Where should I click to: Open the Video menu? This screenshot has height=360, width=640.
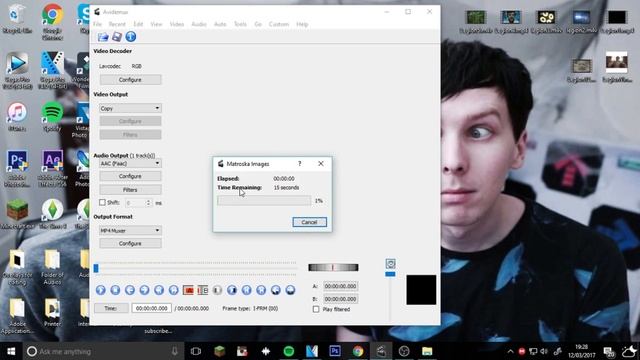coord(177,24)
